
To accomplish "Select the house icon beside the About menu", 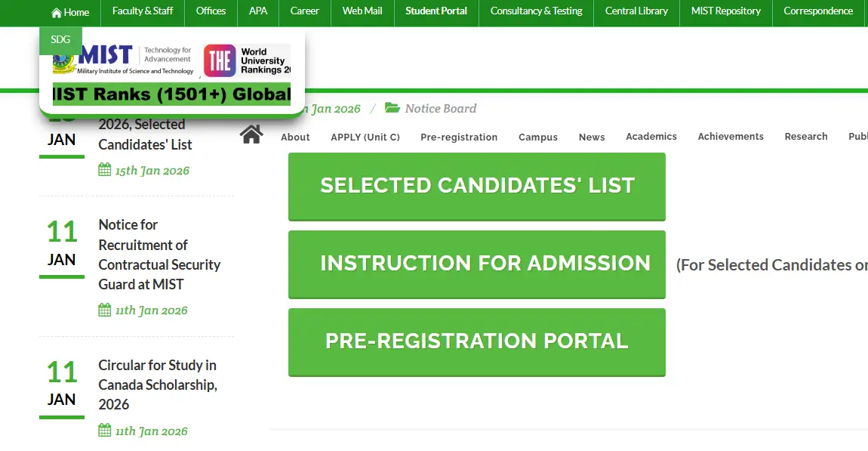I will 251,133.
